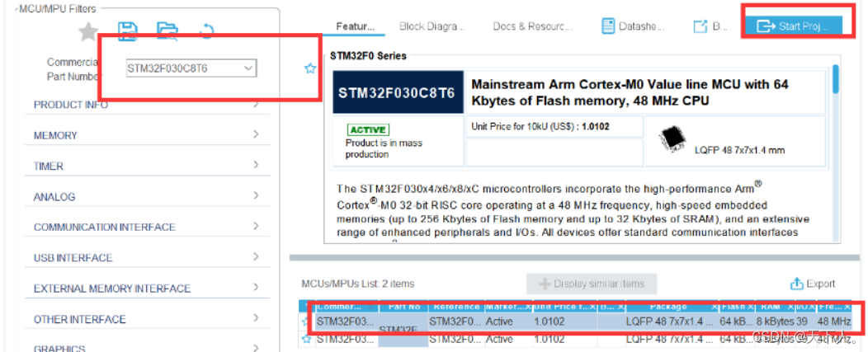Sort by the Reference column header

tap(457, 307)
